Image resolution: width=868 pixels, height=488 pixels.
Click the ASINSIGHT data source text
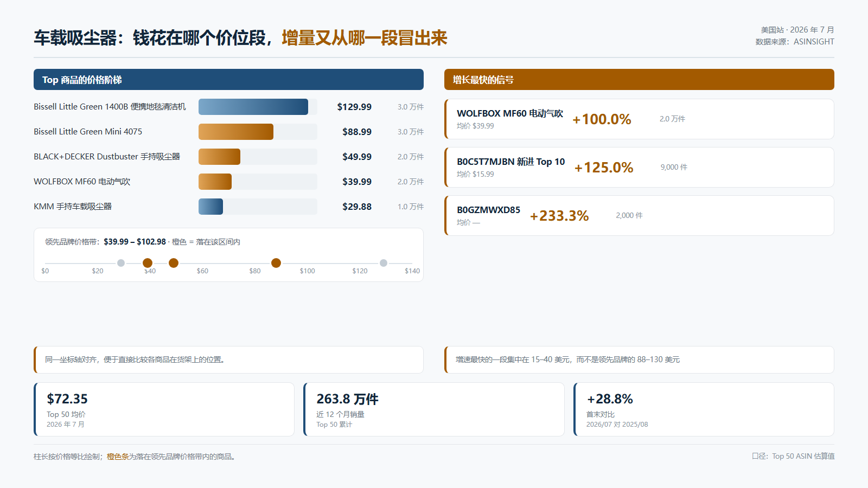coord(814,42)
